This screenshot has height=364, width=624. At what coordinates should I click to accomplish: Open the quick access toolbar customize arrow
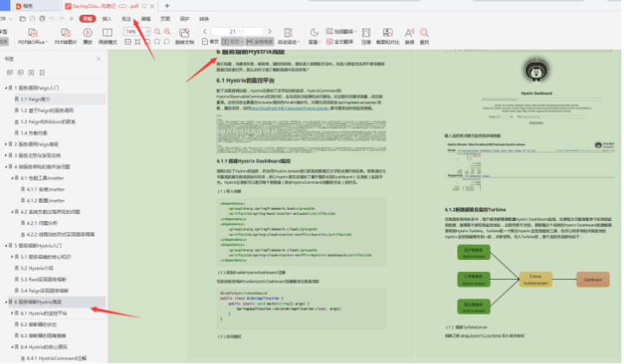[72, 19]
